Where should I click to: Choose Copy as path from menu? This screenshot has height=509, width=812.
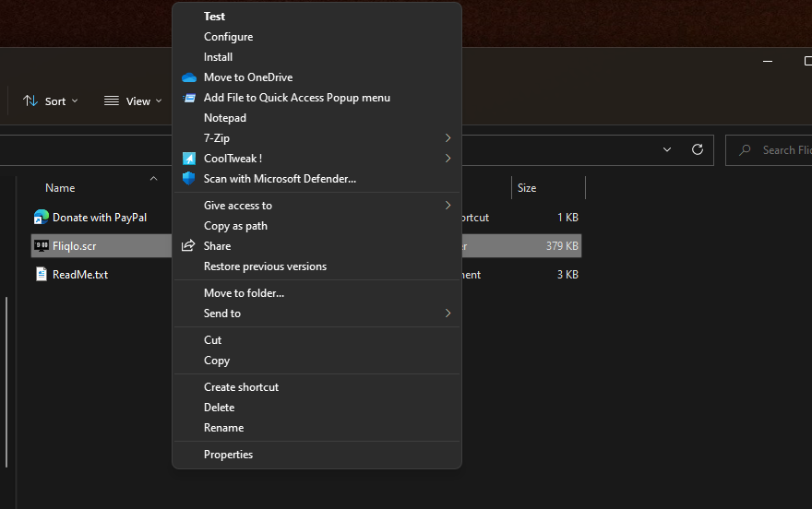(x=235, y=226)
